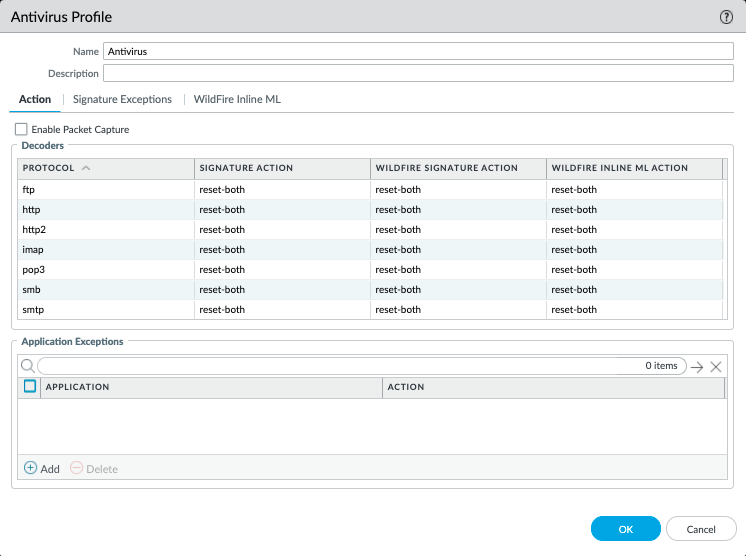The image size is (746, 556).
Task: Switch to the WildFire Inline ML tab
Action: [237, 99]
